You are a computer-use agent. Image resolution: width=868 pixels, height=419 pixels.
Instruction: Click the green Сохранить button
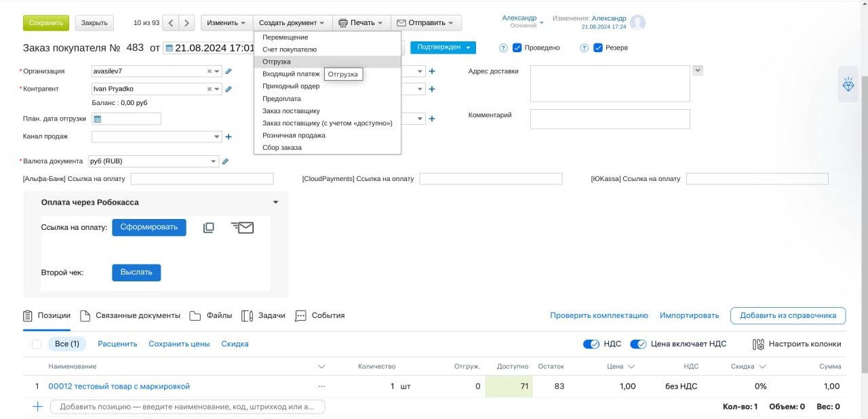45,23
